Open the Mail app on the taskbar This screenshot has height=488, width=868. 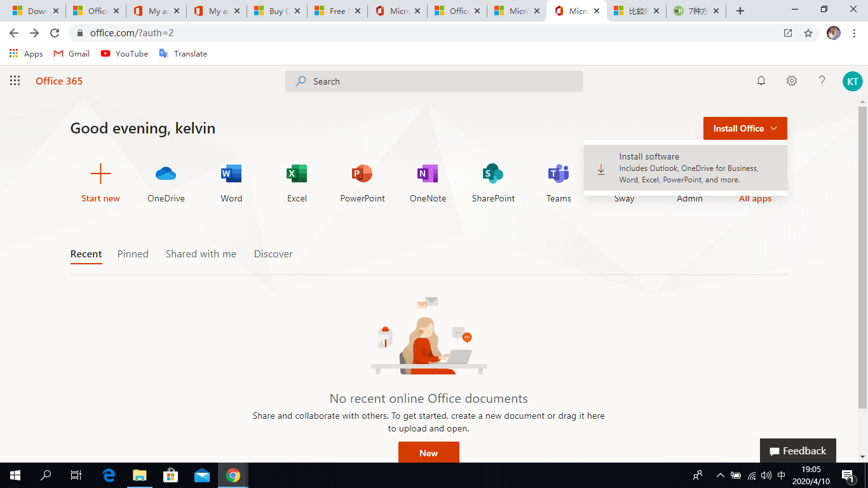point(202,475)
